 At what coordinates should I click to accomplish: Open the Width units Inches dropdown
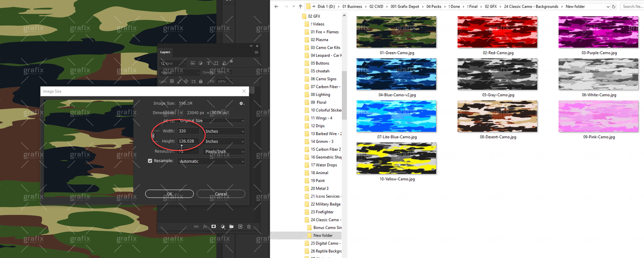pyautogui.click(x=224, y=131)
